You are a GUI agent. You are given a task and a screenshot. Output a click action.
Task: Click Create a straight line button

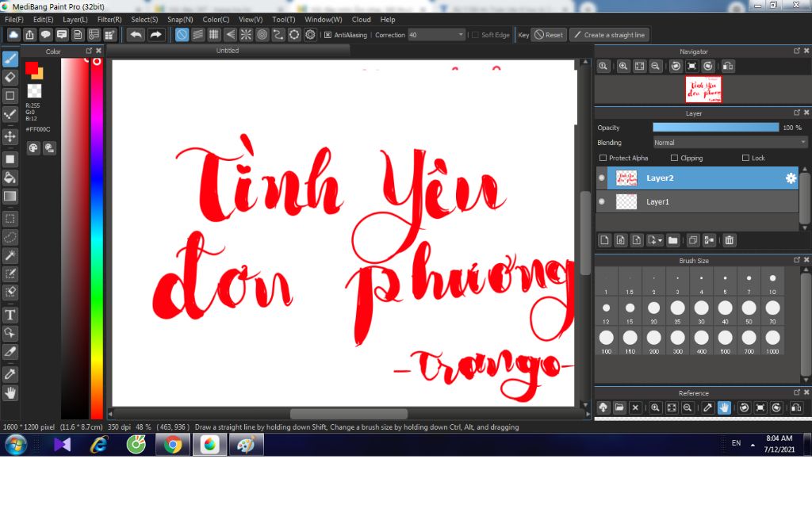click(x=610, y=35)
